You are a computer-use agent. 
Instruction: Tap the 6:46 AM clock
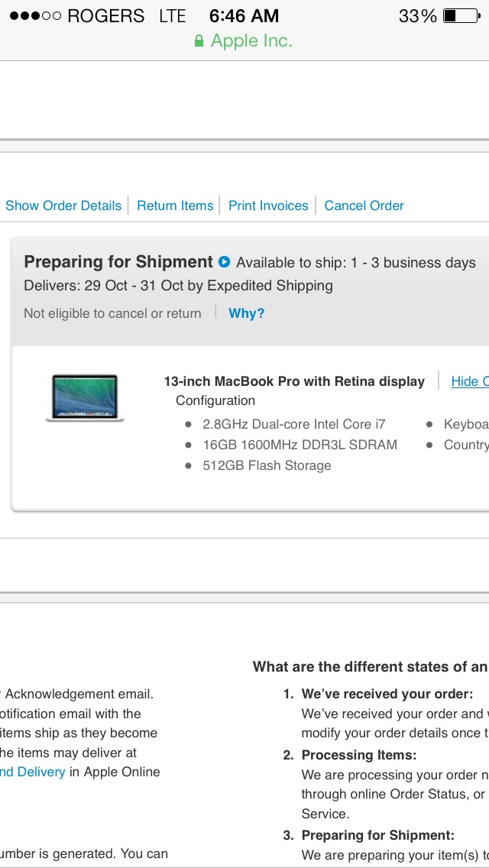[244, 15]
